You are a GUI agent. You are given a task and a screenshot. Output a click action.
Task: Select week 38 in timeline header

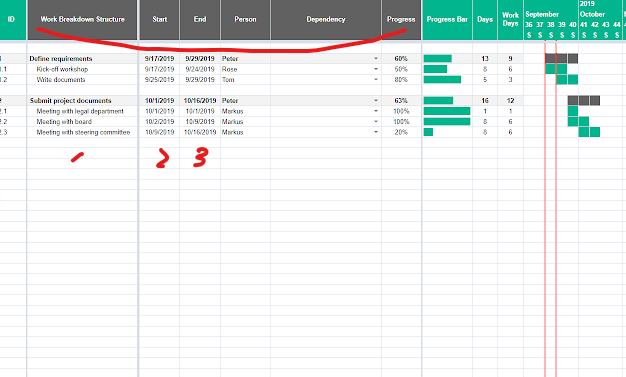pos(551,25)
